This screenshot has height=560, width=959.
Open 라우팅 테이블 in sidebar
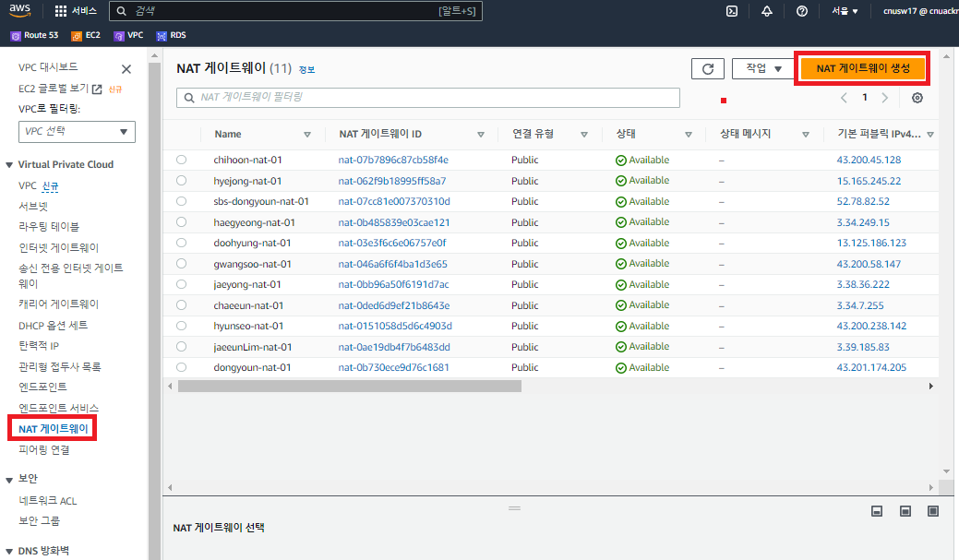click(49, 226)
